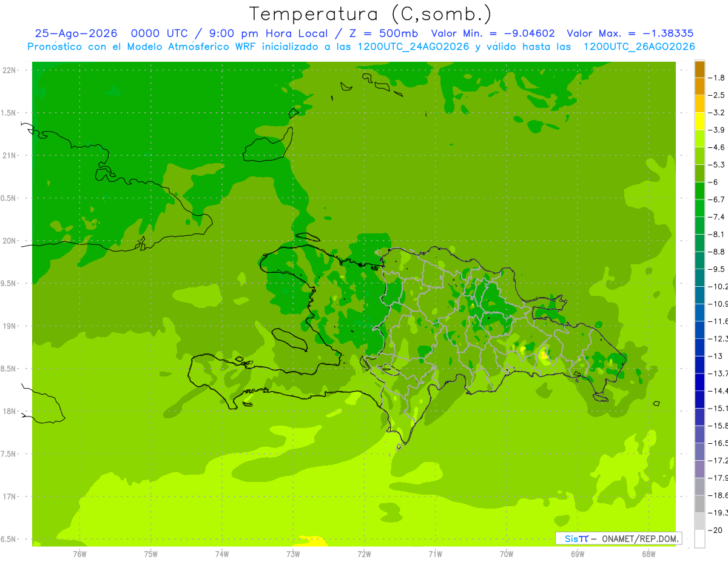Click the "9:00 pm Hora Local" text
Image resolution: width=728 pixels, height=562 pixels.
(x=268, y=33)
